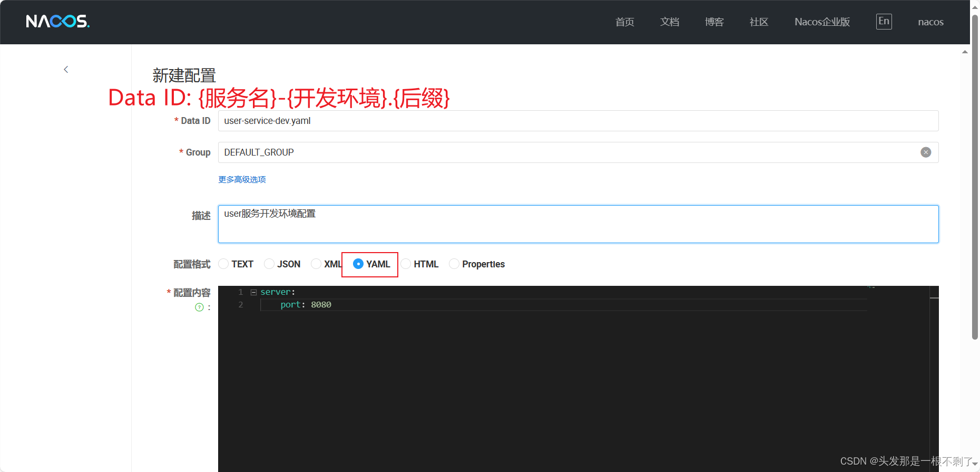Select the Properties format radio button
The image size is (980, 472).
454,264
